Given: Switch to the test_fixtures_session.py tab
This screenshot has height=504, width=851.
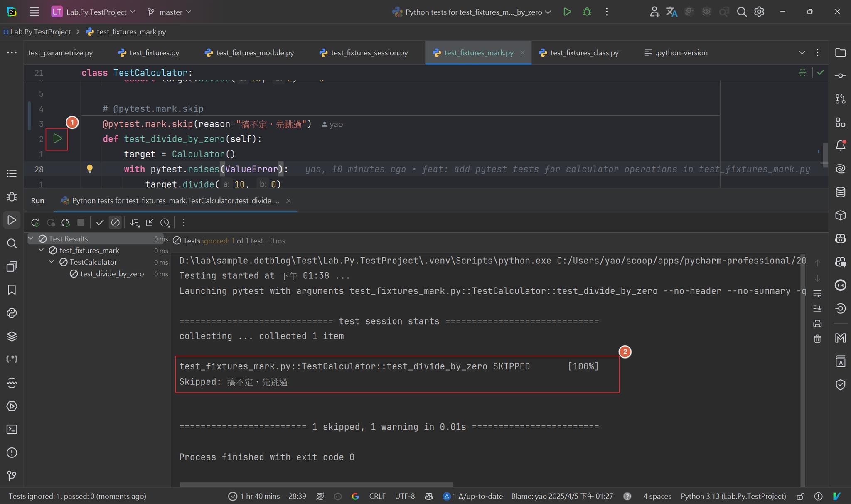Looking at the screenshot, I should [x=369, y=53].
